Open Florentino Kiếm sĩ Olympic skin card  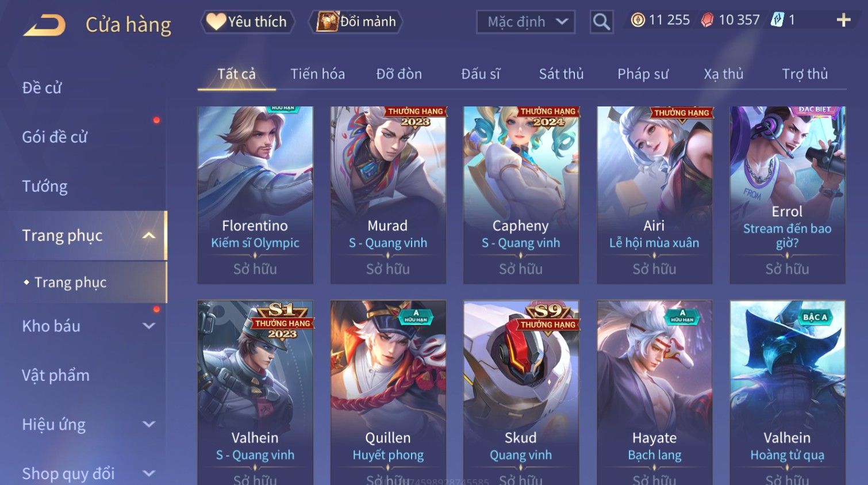click(255, 194)
